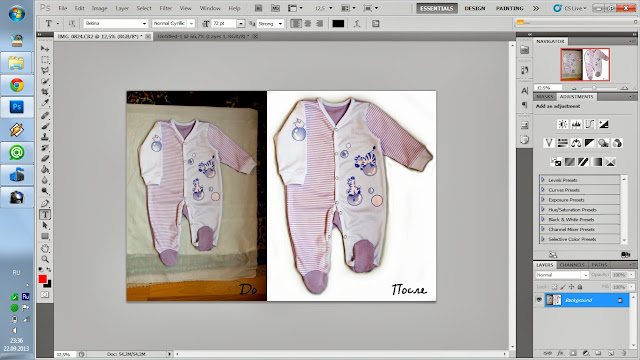The width and height of the screenshot is (640, 360).
Task: Select the Path Selection tool
Action: coord(45,225)
